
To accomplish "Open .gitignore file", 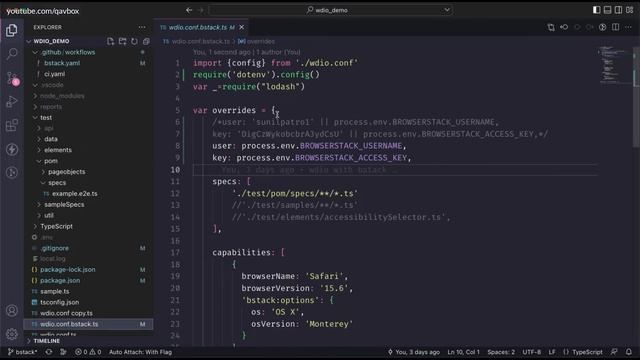I will point(55,248).
